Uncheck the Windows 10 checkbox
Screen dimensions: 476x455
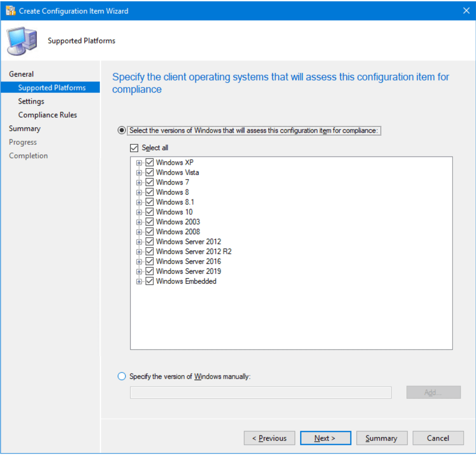pyautogui.click(x=149, y=212)
